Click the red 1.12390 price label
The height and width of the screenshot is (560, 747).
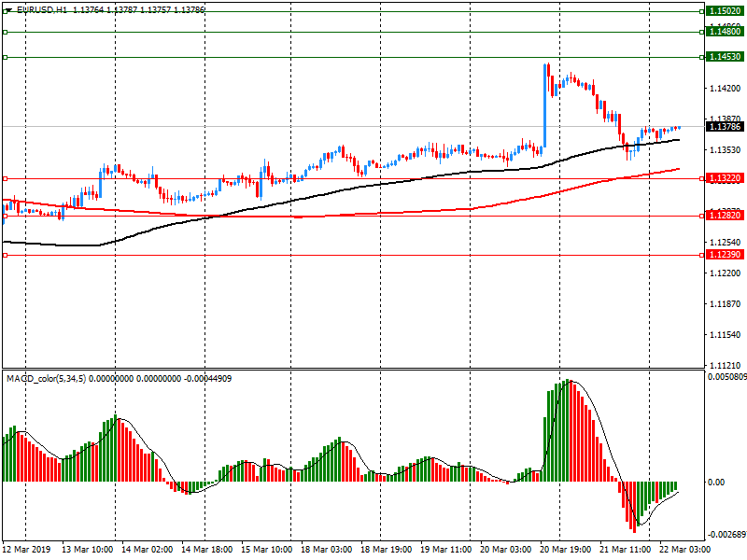[725, 255]
